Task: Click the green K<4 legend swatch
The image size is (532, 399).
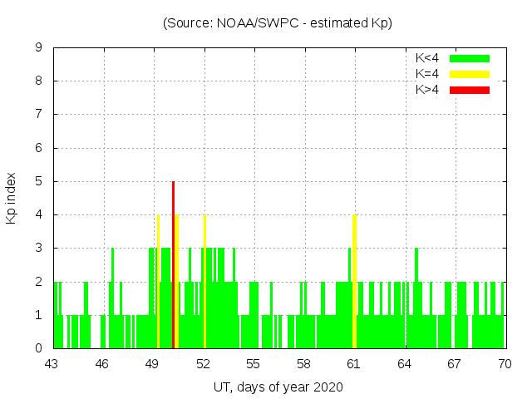Action: click(470, 58)
